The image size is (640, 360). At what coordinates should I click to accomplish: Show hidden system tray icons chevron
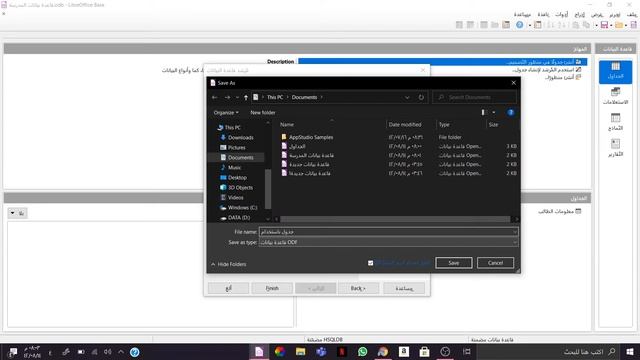121,351
